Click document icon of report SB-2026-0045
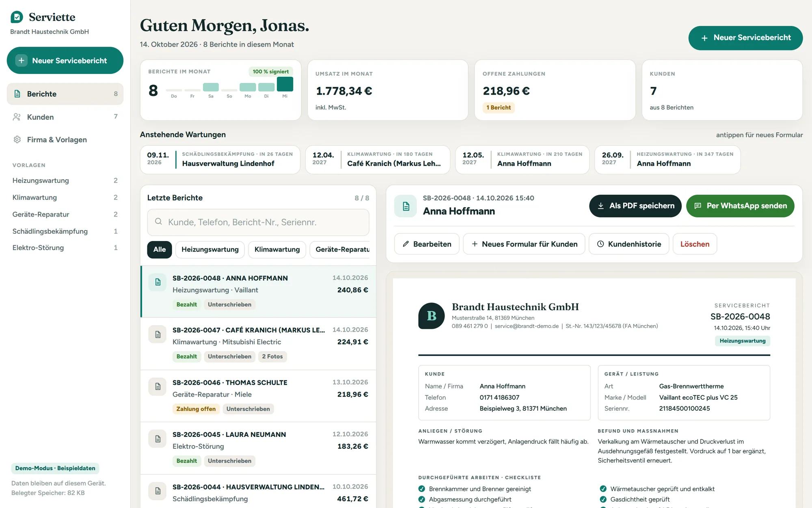 158,439
